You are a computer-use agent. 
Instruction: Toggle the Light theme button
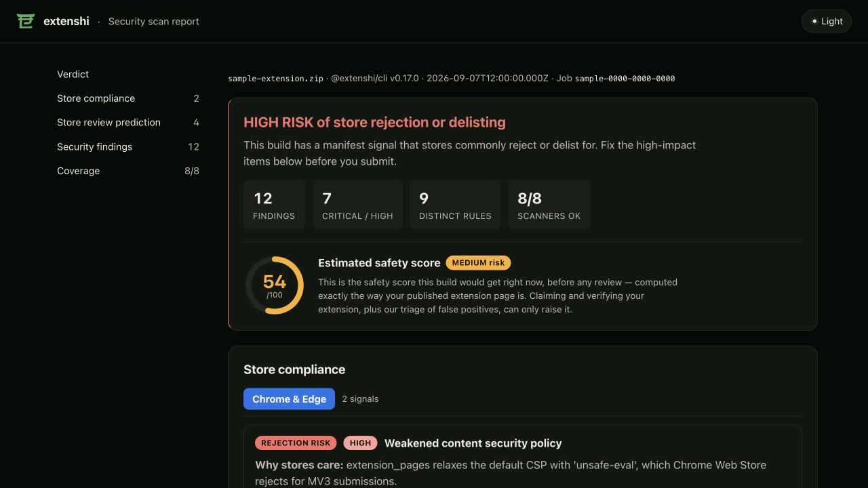(826, 21)
